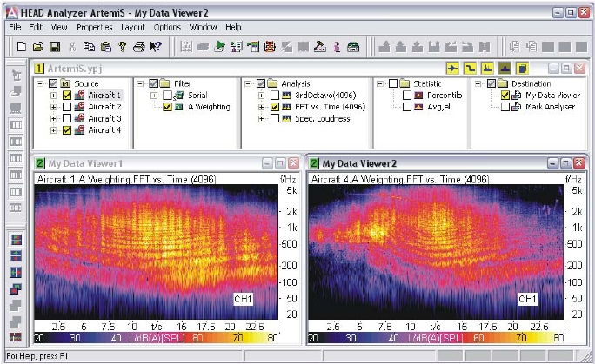
Task: Collapse the Statistic tree node
Action: (380, 83)
